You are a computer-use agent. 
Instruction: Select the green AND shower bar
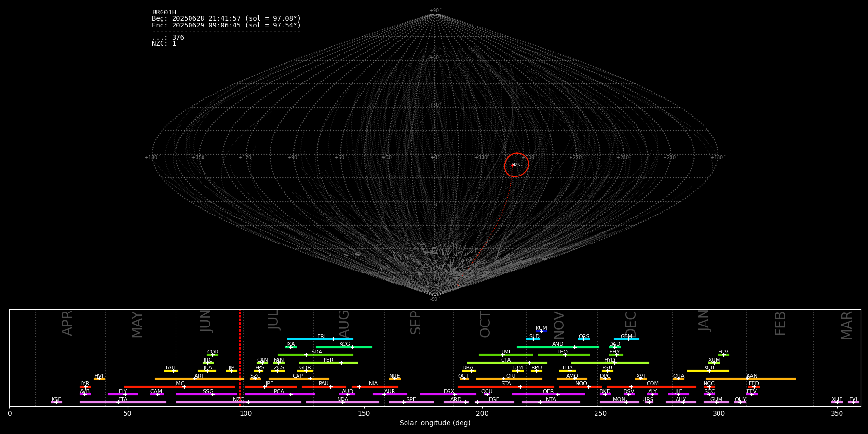558,347
